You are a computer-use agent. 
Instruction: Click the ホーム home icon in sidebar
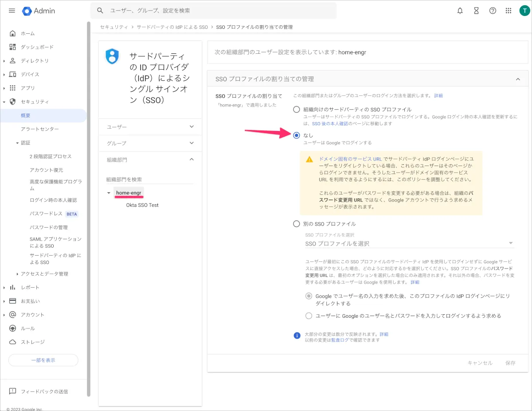pyautogui.click(x=13, y=33)
